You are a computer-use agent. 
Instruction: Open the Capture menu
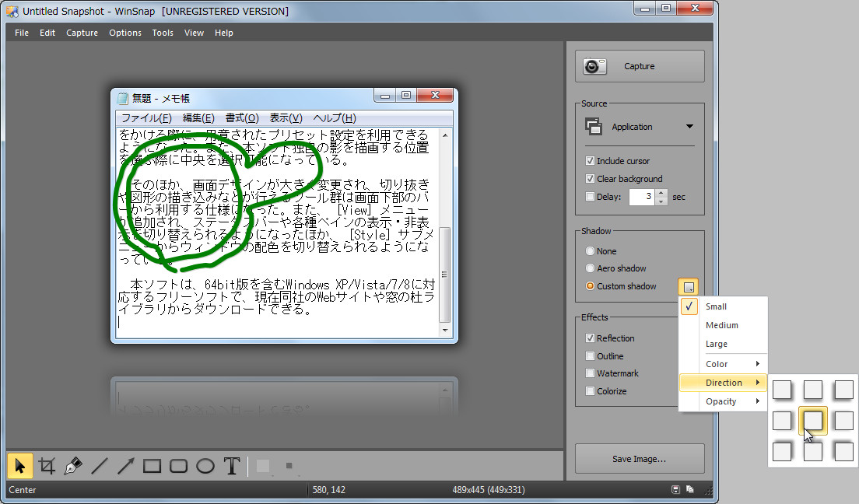click(x=82, y=33)
